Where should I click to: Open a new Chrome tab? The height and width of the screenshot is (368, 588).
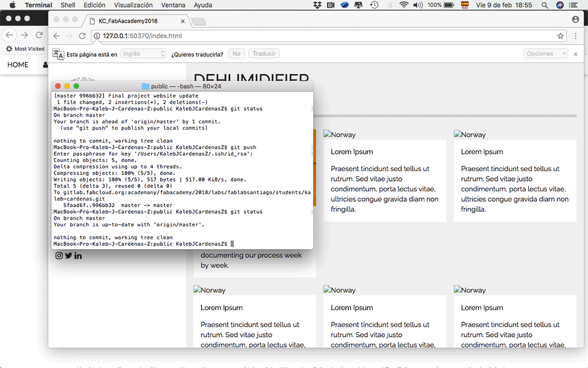[x=198, y=22]
